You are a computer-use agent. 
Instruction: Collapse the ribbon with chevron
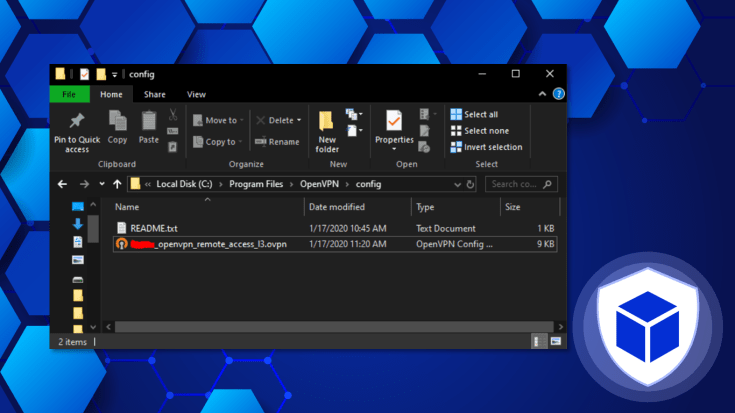[542, 94]
